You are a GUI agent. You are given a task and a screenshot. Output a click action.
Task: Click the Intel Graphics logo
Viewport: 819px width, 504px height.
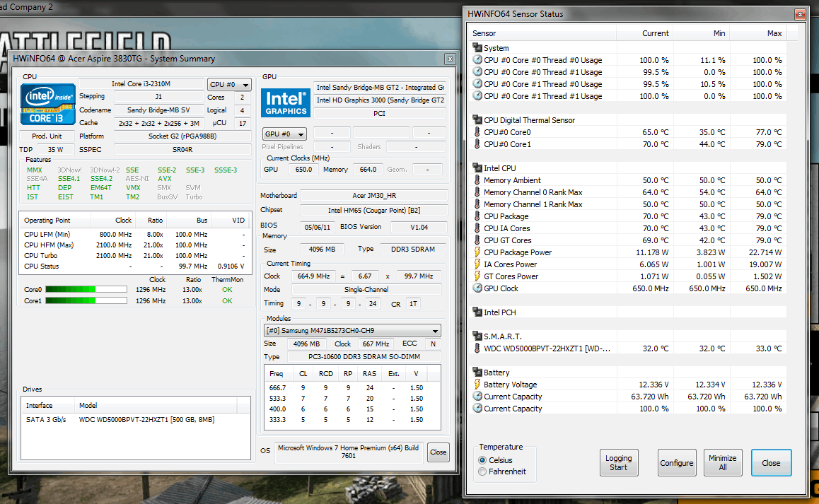[286, 103]
